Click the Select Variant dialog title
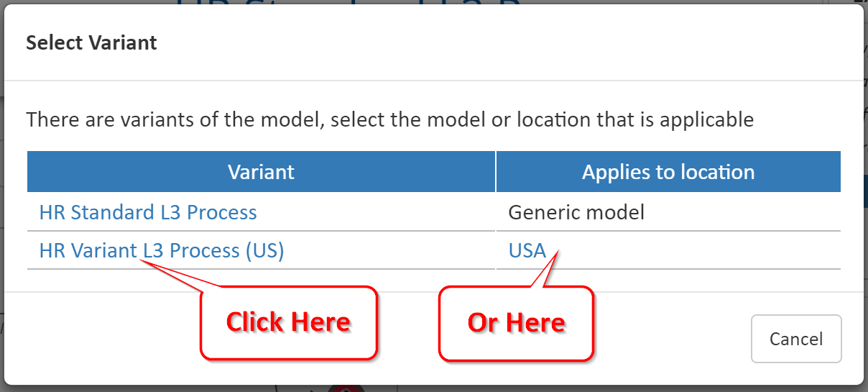 click(91, 42)
